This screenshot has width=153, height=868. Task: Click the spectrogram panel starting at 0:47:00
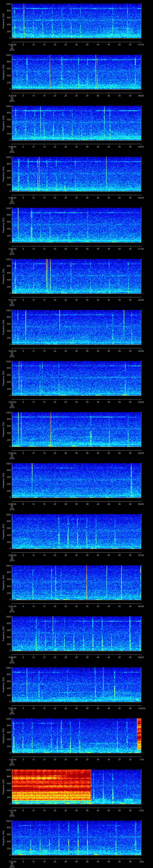click(77, 72)
